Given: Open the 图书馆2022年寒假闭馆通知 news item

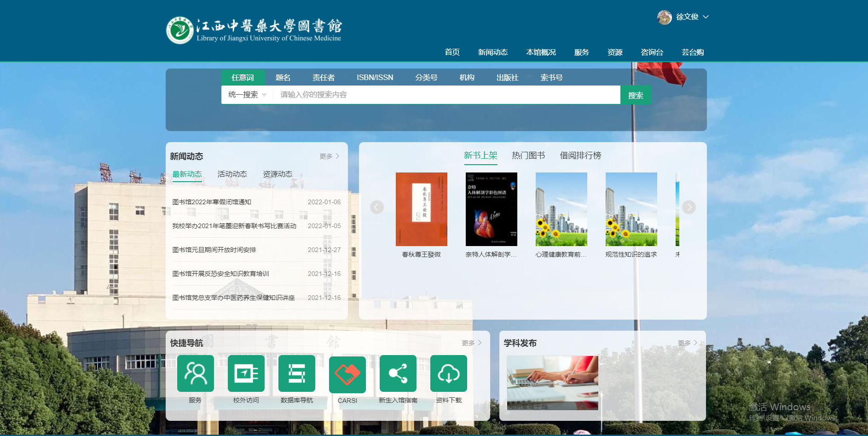Looking at the screenshot, I should (x=212, y=202).
